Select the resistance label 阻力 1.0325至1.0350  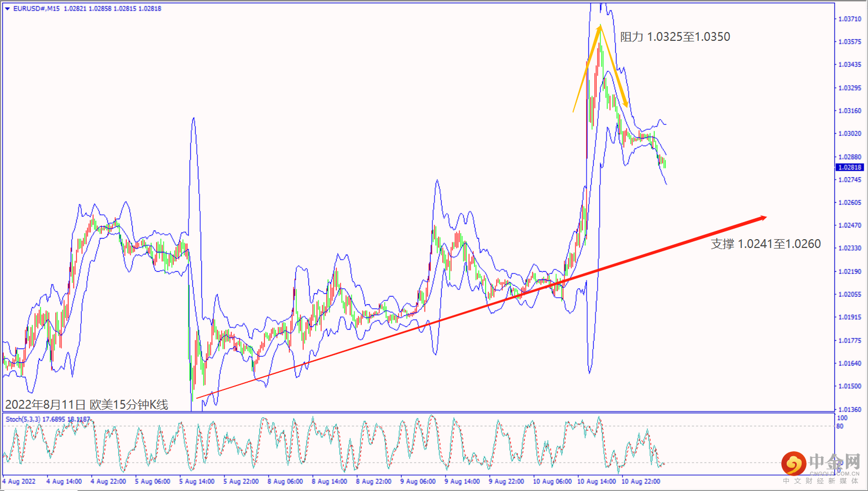pyautogui.click(x=675, y=37)
